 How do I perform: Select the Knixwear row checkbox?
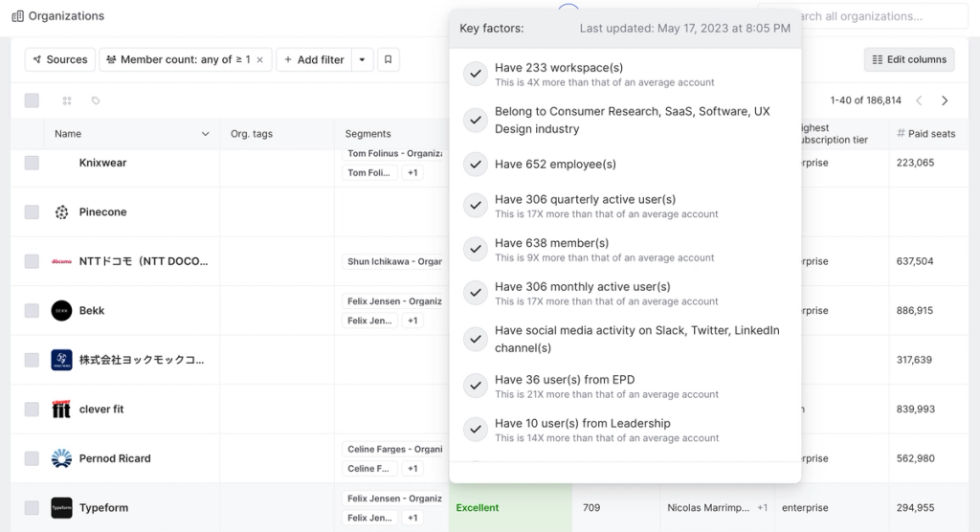point(32,163)
